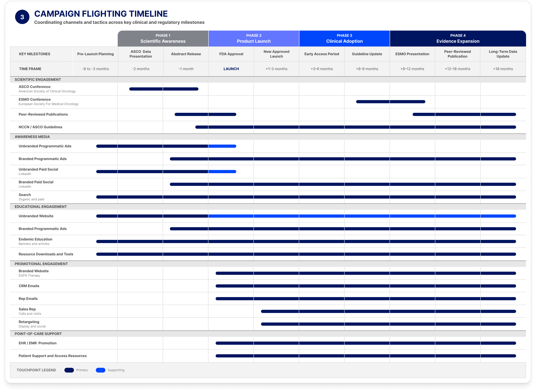This screenshot has width=536, height=392.
Task: Click the SCIENTIFIC ENGAGEMENT section header
Action: click(268, 79)
